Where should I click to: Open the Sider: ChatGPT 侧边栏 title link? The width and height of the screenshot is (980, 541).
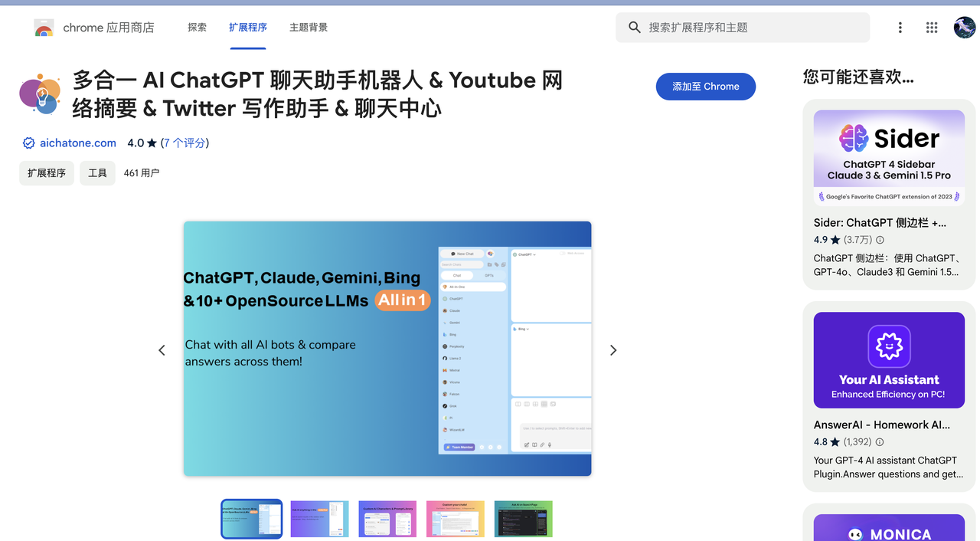click(x=880, y=223)
